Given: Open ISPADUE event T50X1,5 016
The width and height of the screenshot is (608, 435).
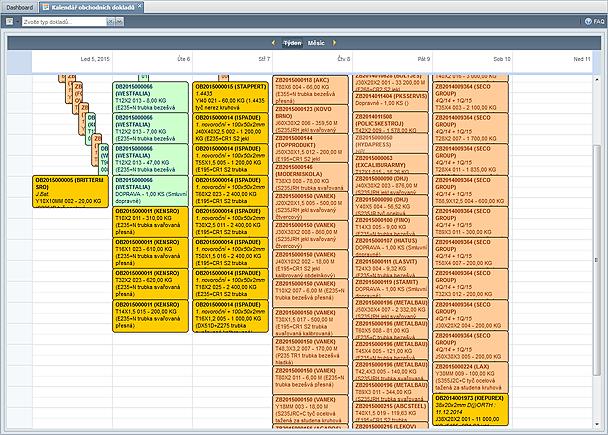Looking at the screenshot, I should (230, 253).
